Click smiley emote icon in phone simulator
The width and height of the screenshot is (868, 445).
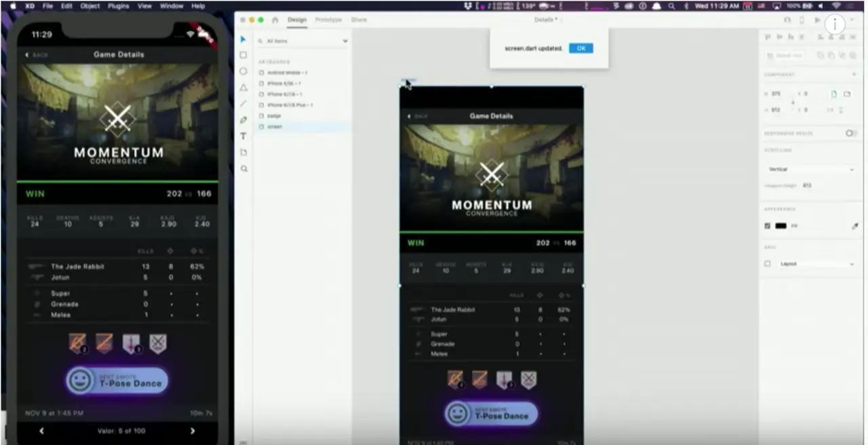point(79,381)
